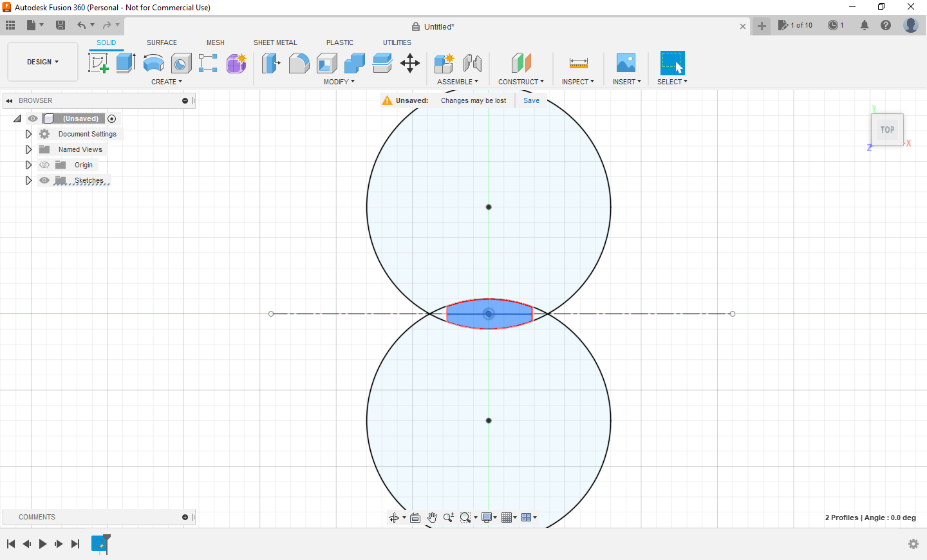Click the Save link in warning banner
927x560 pixels.
coord(531,100)
